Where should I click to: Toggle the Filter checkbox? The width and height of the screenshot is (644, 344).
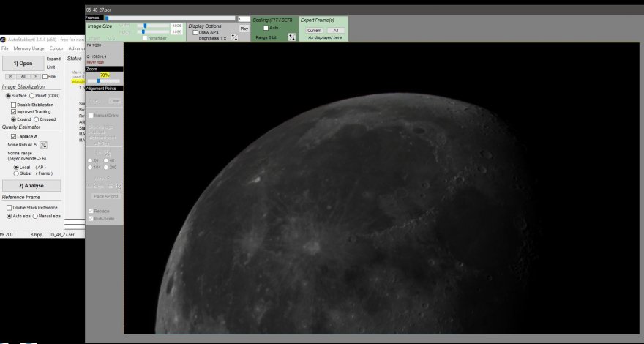coord(45,76)
